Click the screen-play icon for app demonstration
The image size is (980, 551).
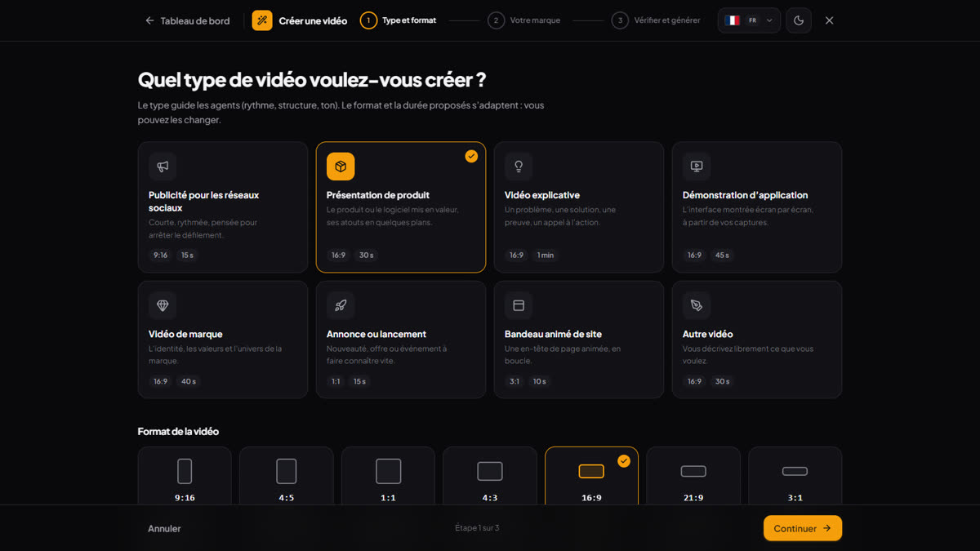tap(697, 167)
